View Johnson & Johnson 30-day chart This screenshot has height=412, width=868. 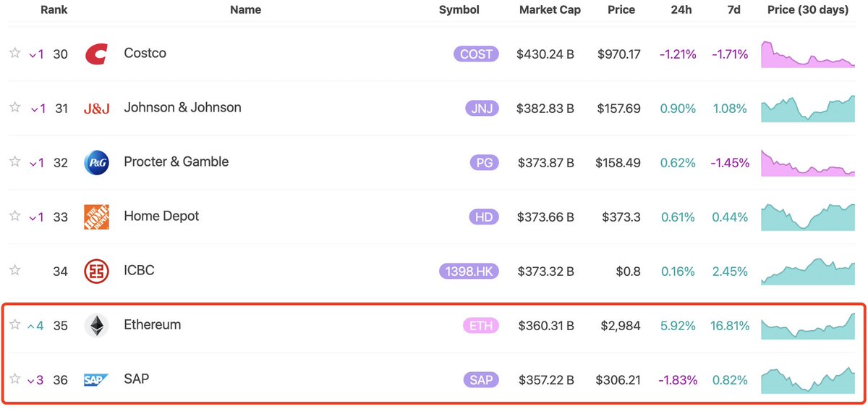coord(808,109)
